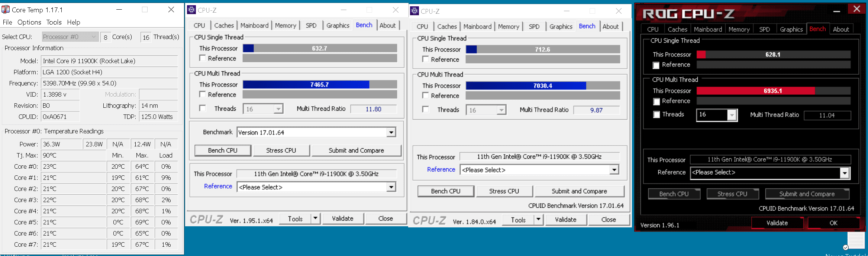Click the Frequency field in Core Temp
Viewport: 868px width, 256px height.
tap(110, 83)
